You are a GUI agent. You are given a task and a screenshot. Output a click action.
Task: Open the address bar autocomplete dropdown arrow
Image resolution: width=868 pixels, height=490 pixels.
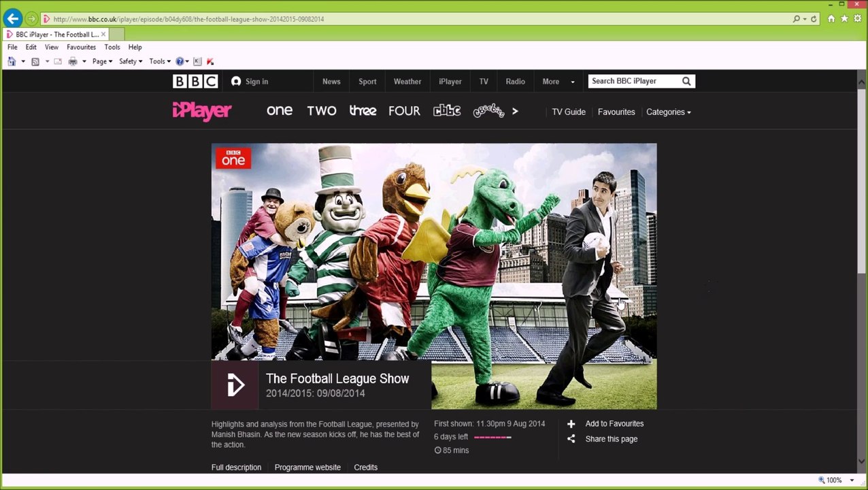[805, 19]
